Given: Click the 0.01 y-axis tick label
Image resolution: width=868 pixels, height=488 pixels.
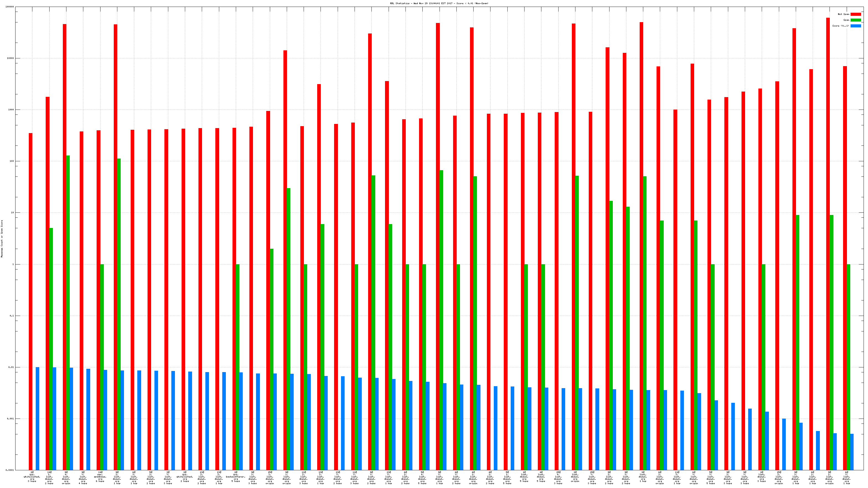Looking at the screenshot, I should [11, 367].
